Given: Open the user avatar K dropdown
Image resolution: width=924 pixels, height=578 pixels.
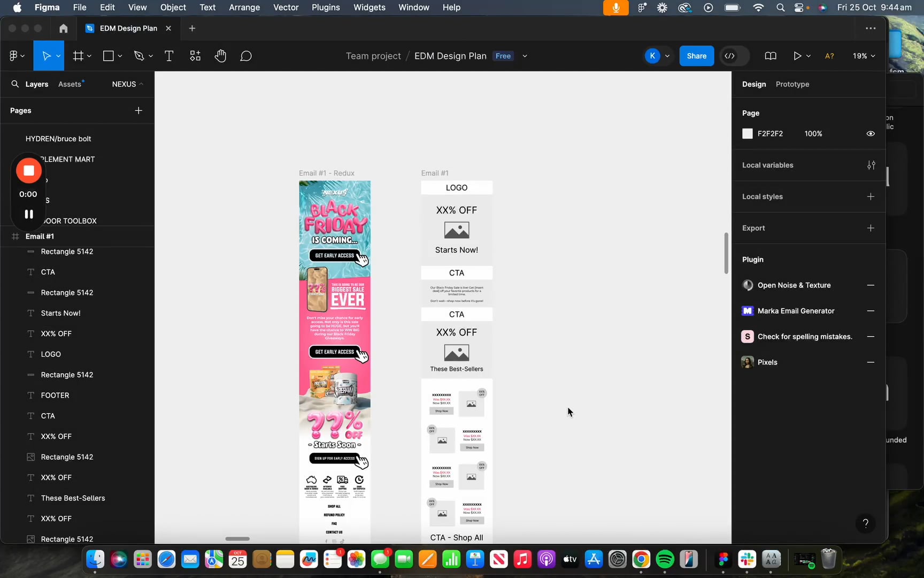Looking at the screenshot, I should [667, 56].
